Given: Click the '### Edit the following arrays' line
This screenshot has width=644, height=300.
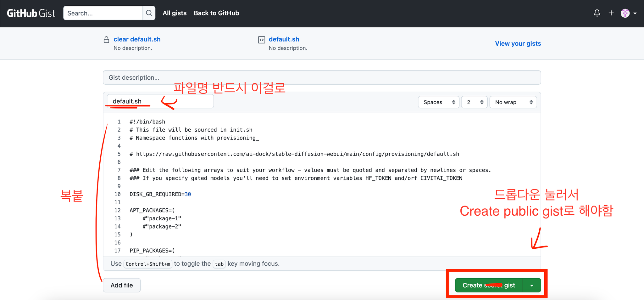Looking at the screenshot, I should point(310,170).
